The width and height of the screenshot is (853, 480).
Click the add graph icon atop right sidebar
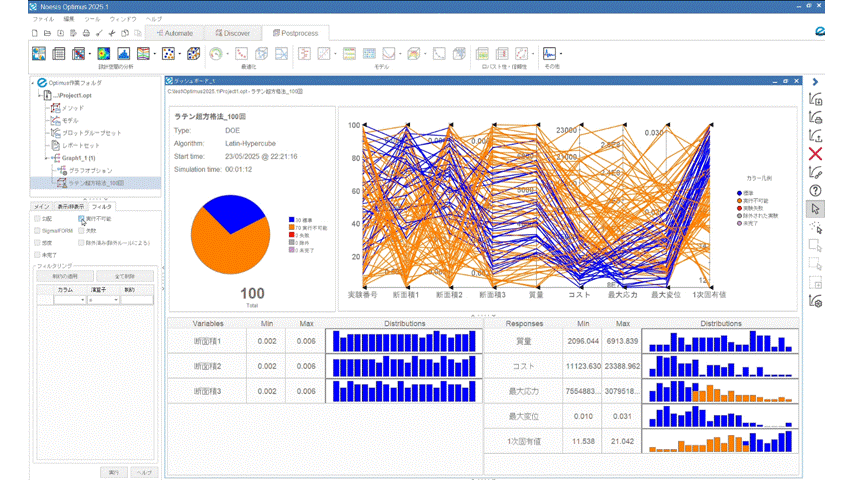click(815, 100)
